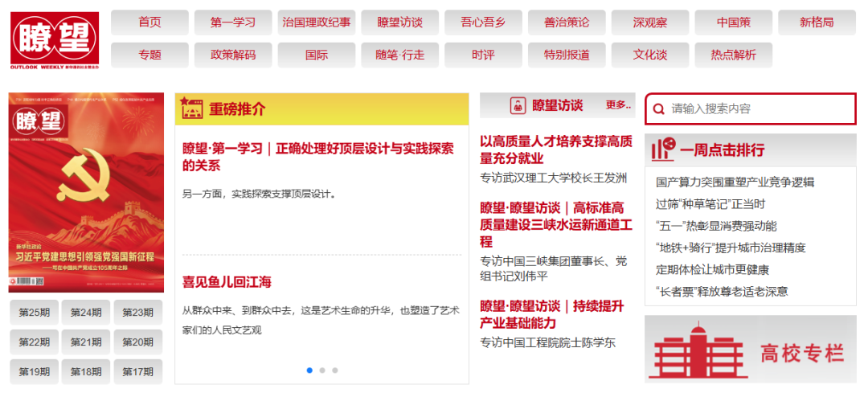Click the 一周点击排行 chart icon
868x393 pixels.
pos(663,149)
